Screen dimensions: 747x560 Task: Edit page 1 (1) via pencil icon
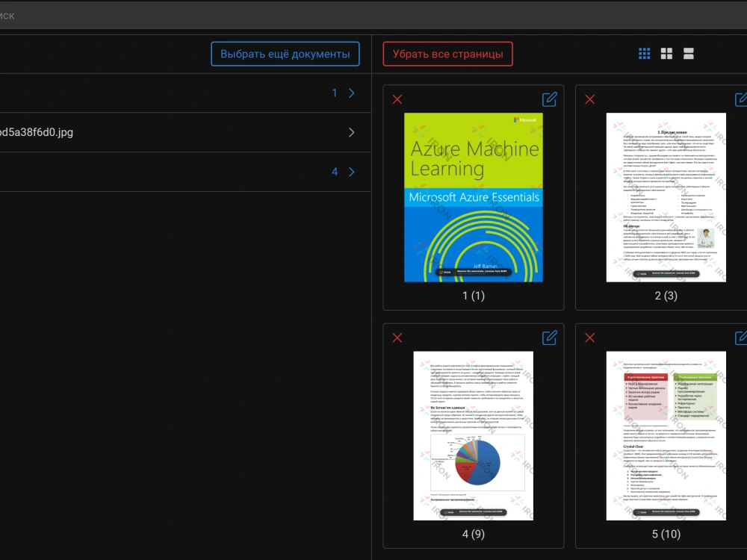549,99
